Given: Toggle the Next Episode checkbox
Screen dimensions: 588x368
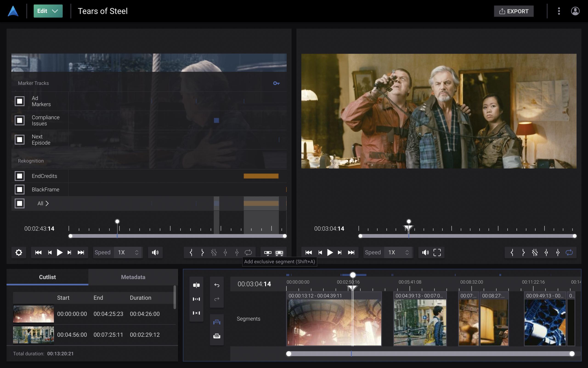Looking at the screenshot, I should point(20,139).
